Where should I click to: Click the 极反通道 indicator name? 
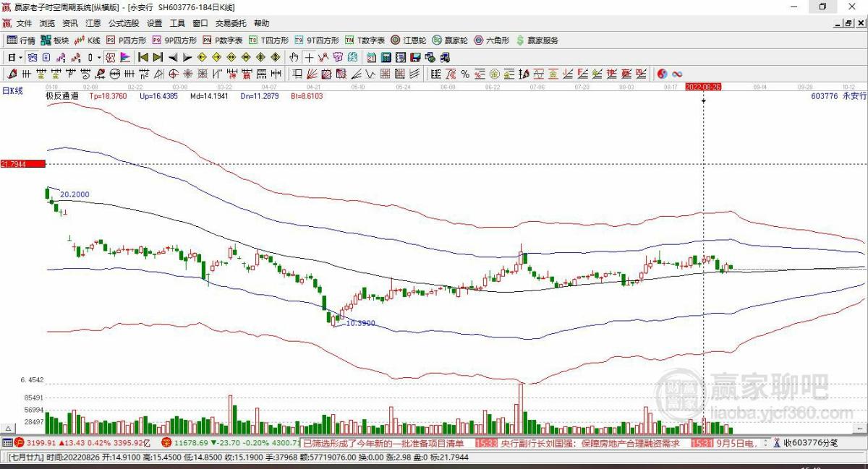[61, 95]
